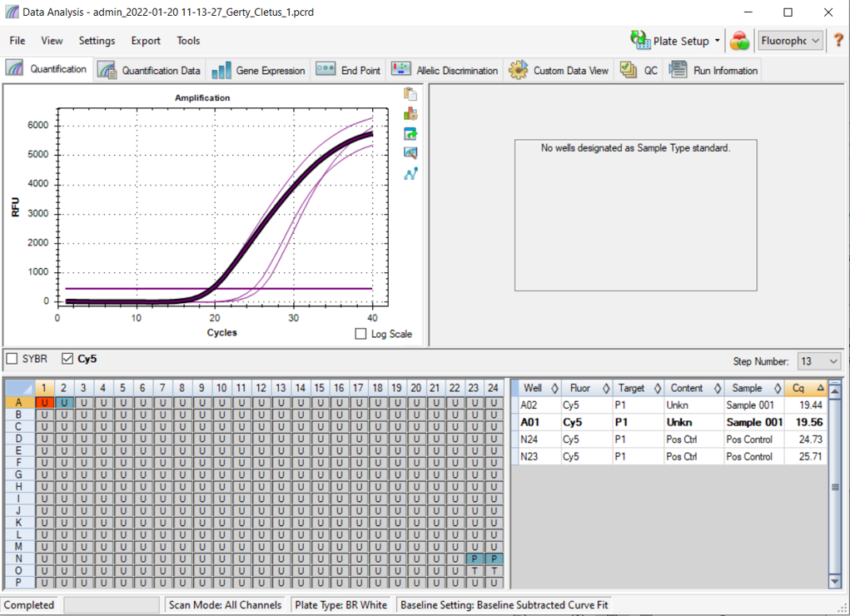The height and width of the screenshot is (616, 850).
Task: Click the results table scroll down arrow
Action: point(835,580)
